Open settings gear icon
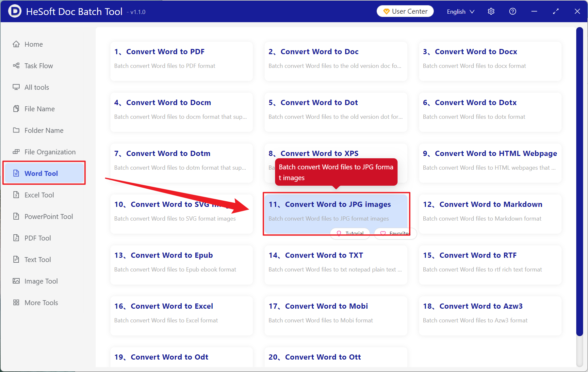The width and height of the screenshot is (588, 372). pyautogui.click(x=491, y=11)
